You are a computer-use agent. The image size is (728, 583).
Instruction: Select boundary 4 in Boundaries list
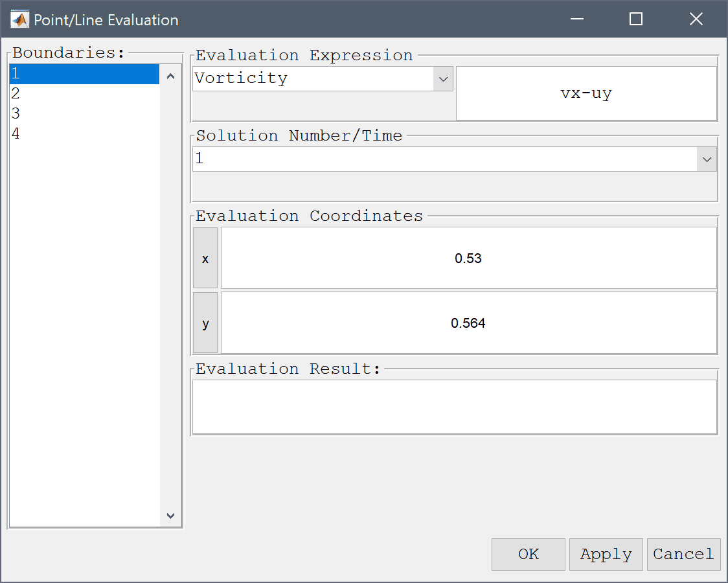pos(84,133)
